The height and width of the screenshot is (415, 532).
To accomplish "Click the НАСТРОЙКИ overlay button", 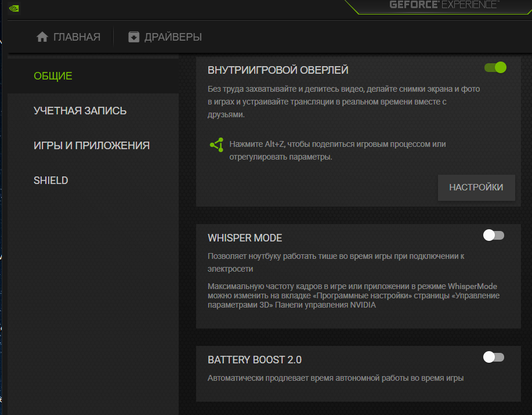I will coord(476,187).
